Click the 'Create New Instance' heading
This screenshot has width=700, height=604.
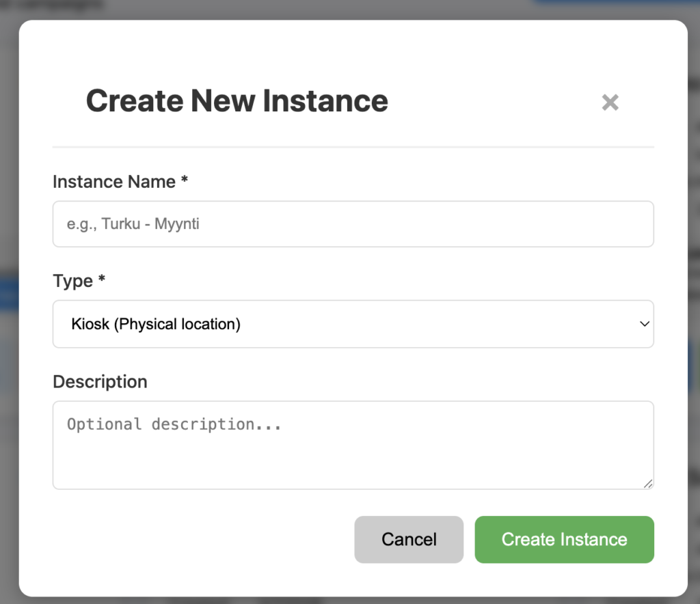237,101
